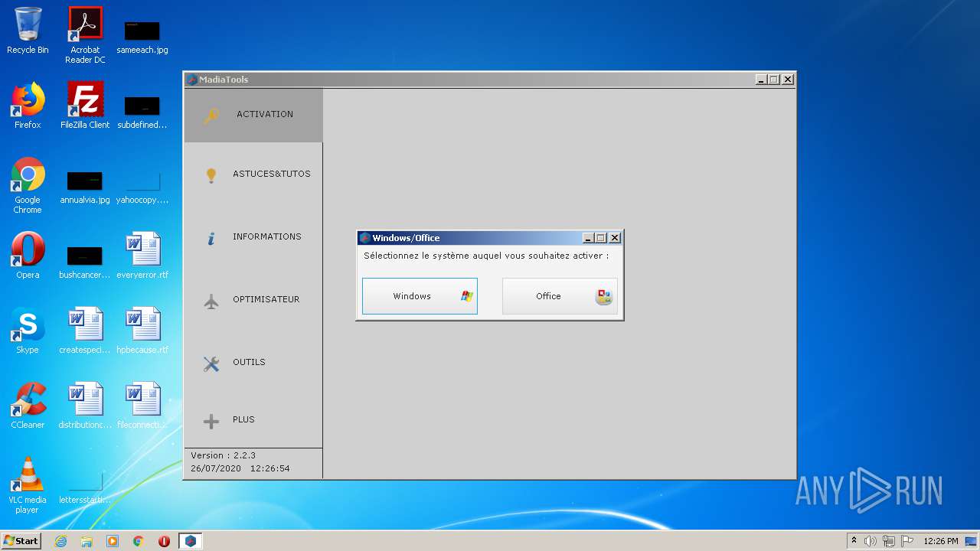The image size is (980, 551).
Task: Click the Sélectionnez le système prompt text
Action: click(486, 256)
